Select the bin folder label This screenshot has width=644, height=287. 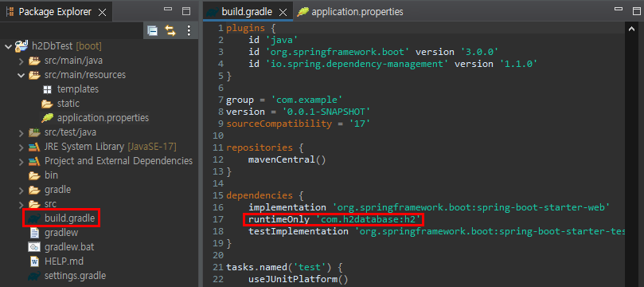pos(51,175)
